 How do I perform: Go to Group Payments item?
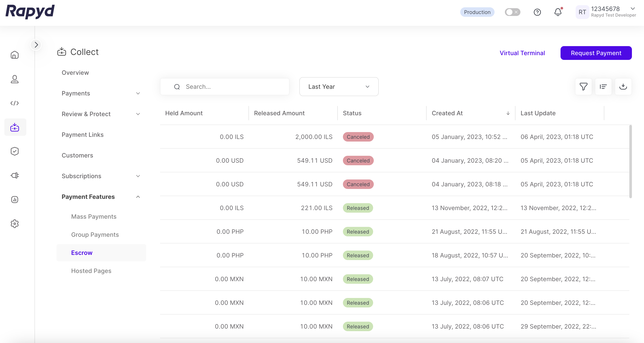point(95,235)
